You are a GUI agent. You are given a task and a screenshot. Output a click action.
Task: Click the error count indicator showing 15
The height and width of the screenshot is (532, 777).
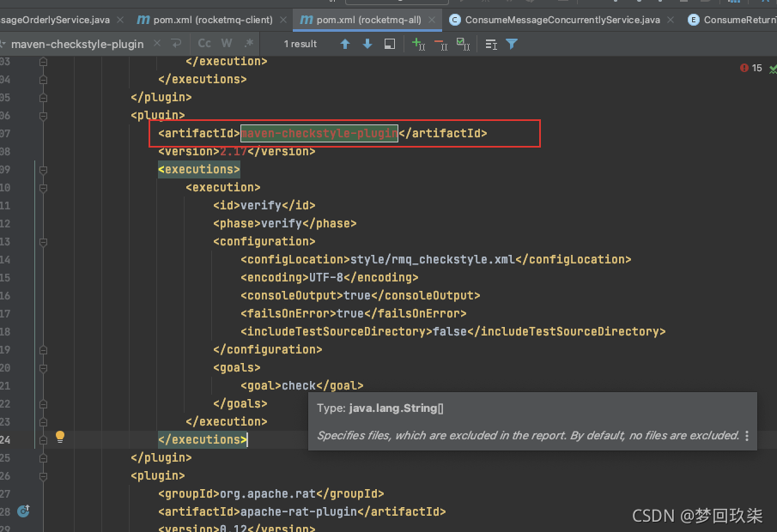coord(750,67)
